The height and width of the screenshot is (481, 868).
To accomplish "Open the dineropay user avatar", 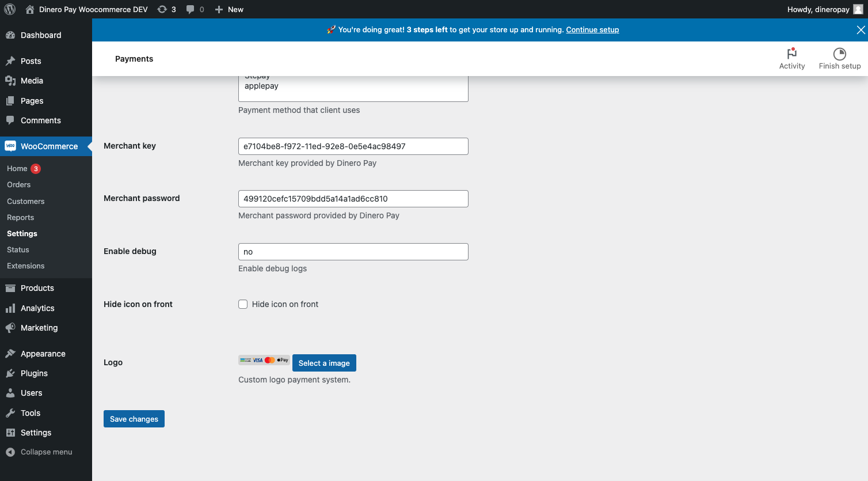I will click(858, 9).
